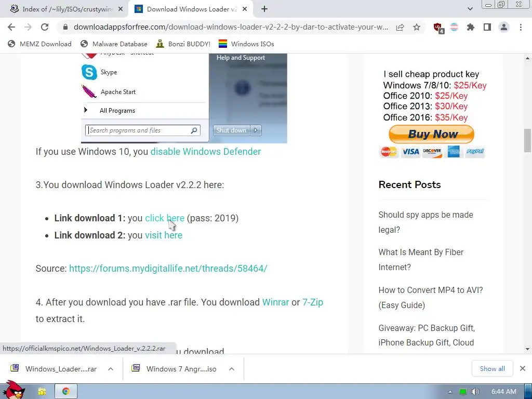Screen dimensions: 532x399
Task: Open the Chrome three-dot menu
Action: point(521,27)
